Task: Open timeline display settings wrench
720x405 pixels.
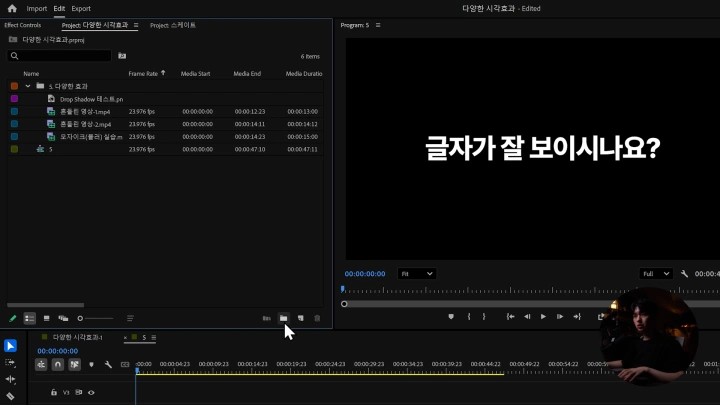Action: 107,365
